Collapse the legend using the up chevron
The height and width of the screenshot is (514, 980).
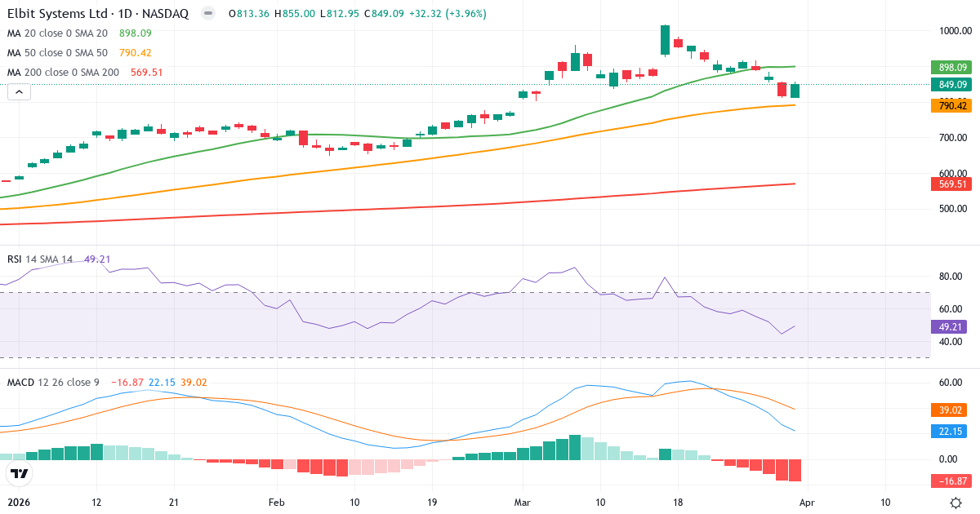(x=18, y=91)
